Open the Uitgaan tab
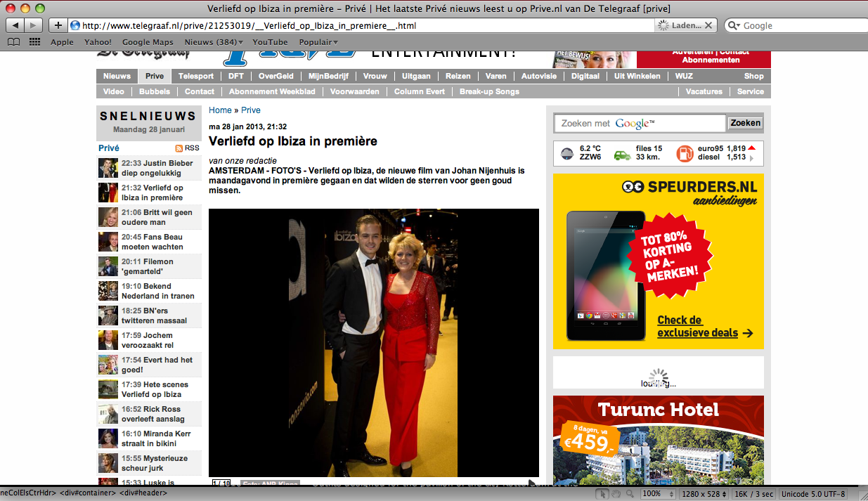Image resolution: width=868 pixels, height=501 pixels. pos(416,76)
